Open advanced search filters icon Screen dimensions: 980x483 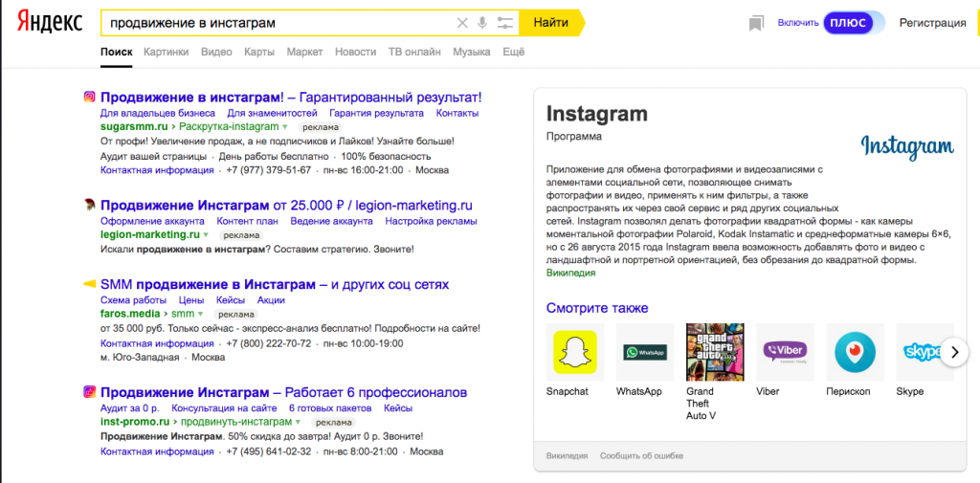pos(504,23)
